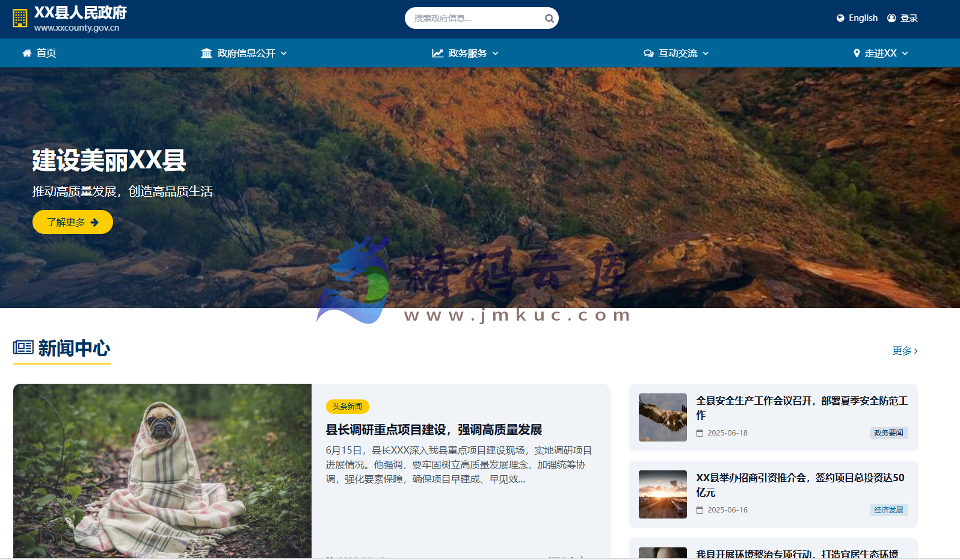
Task: Click the 登录 login link
Action: coord(902,18)
